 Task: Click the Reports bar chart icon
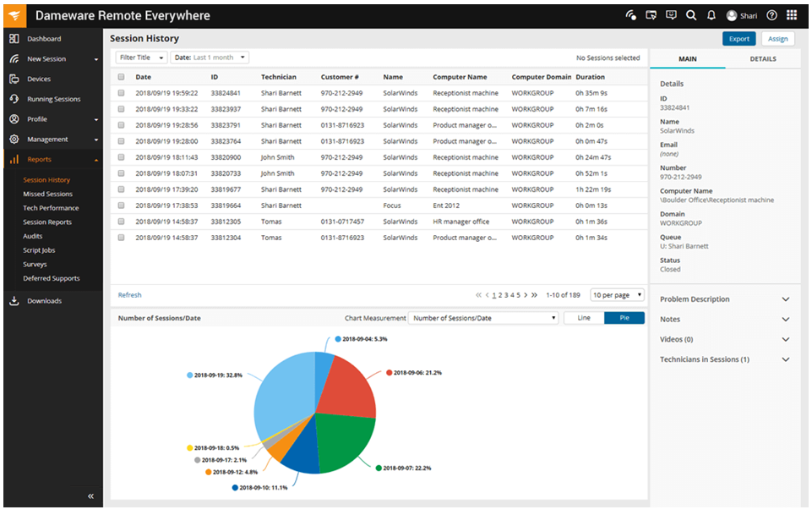[14, 160]
